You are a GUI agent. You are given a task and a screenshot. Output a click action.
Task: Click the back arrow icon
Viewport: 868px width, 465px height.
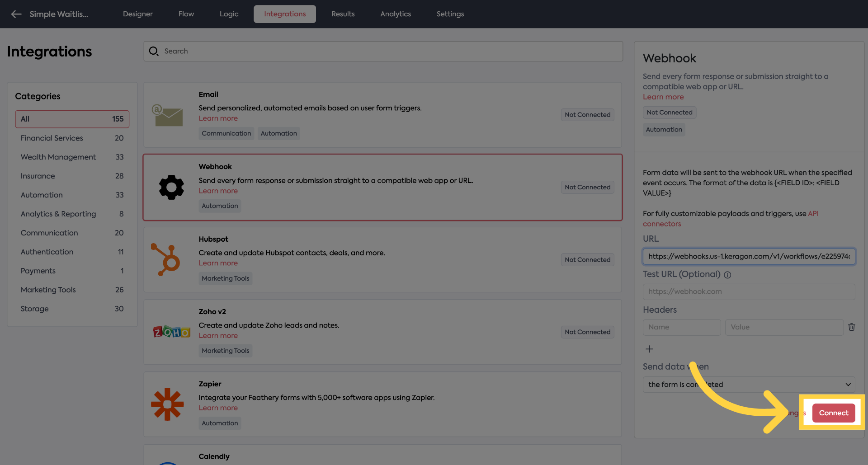(x=16, y=14)
